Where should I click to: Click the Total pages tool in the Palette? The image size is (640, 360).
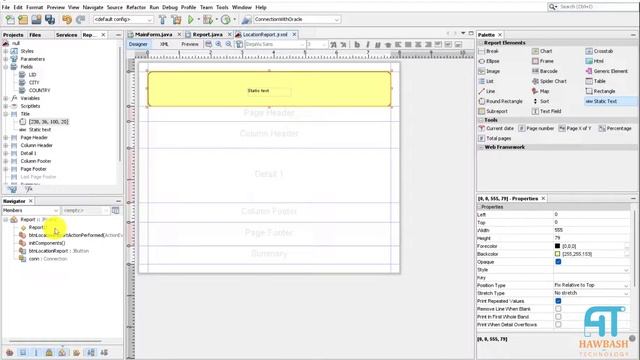(x=495, y=138)
